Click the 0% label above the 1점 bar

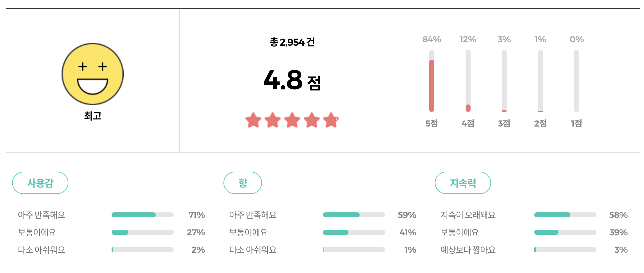click(577, 39)
